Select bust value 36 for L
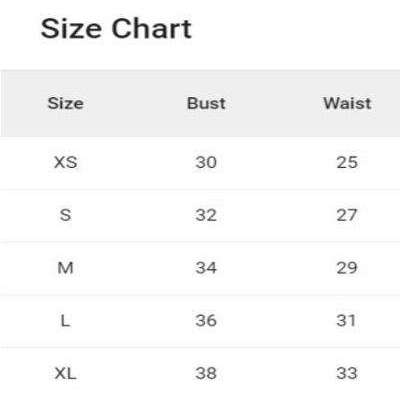 pos(206,321)
